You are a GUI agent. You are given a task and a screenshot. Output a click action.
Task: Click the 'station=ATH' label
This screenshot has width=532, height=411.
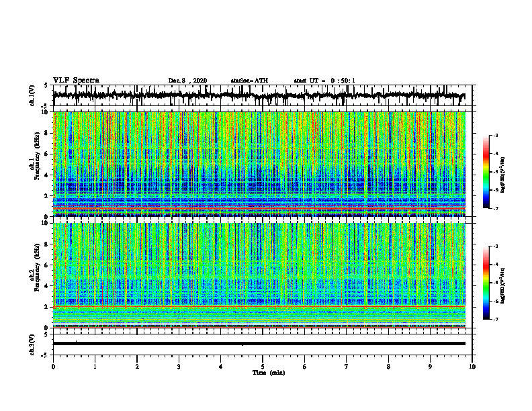249,81
